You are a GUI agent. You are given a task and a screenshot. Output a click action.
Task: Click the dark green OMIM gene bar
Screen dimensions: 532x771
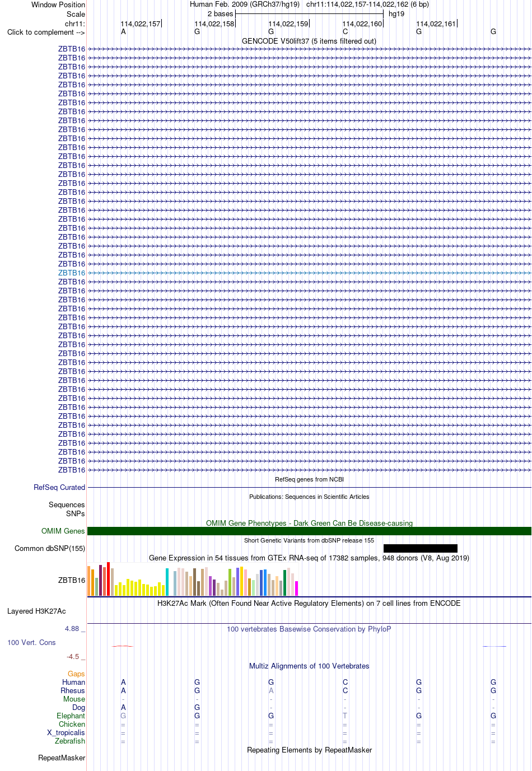coord(309,531)
